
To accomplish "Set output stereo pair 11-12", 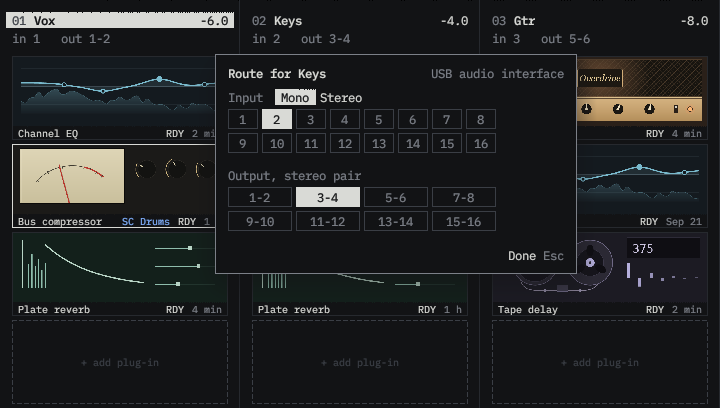I will 327,222.
